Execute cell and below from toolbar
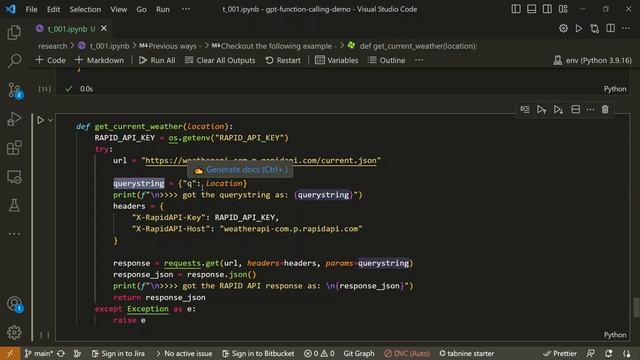 [558, 109]
